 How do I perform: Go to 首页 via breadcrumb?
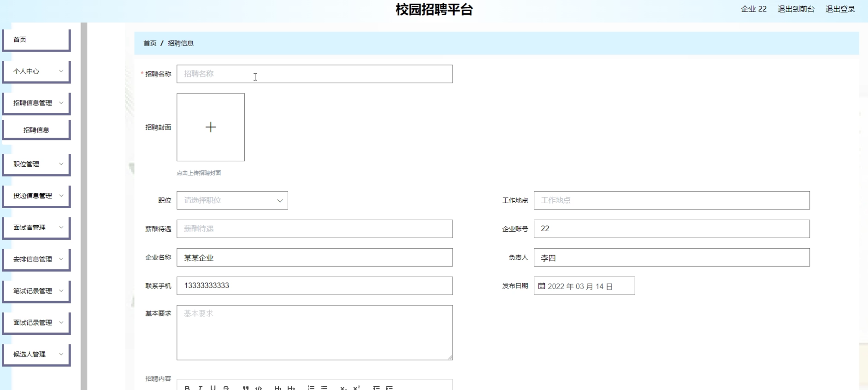click(x=150, y=43)
